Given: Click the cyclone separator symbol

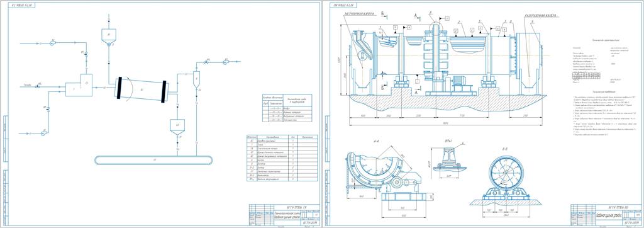Looking at the screenshot, I should pos(196,79).
